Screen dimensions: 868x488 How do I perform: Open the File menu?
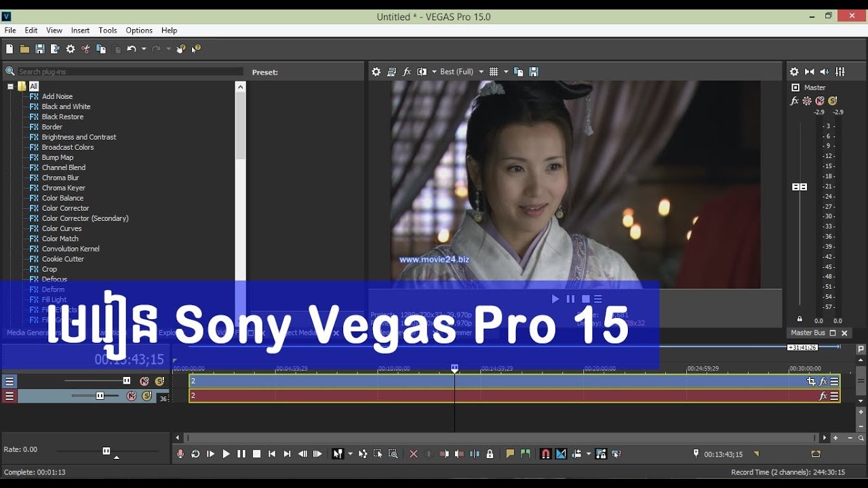[10, 30]
